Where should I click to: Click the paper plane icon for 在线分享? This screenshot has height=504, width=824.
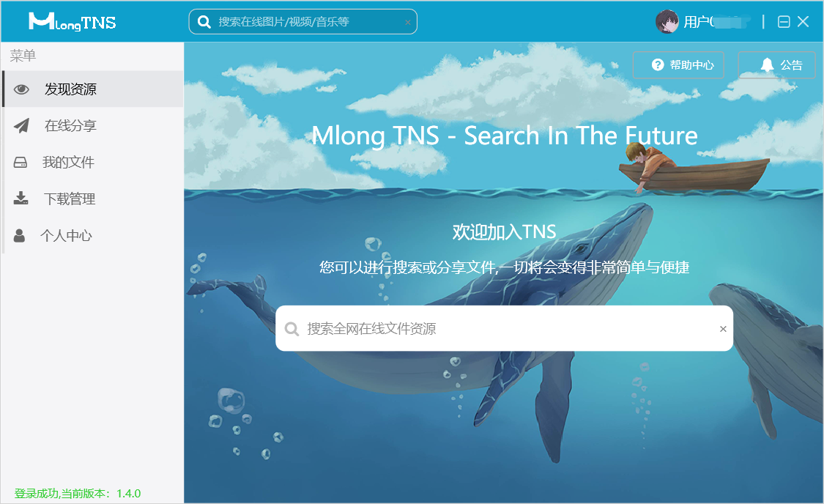click(21, 125)
